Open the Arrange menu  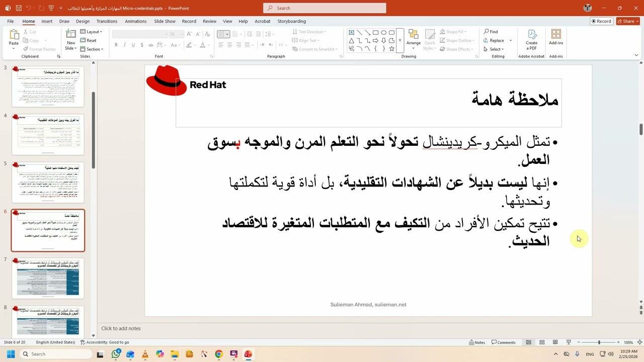tap(414, 40)
